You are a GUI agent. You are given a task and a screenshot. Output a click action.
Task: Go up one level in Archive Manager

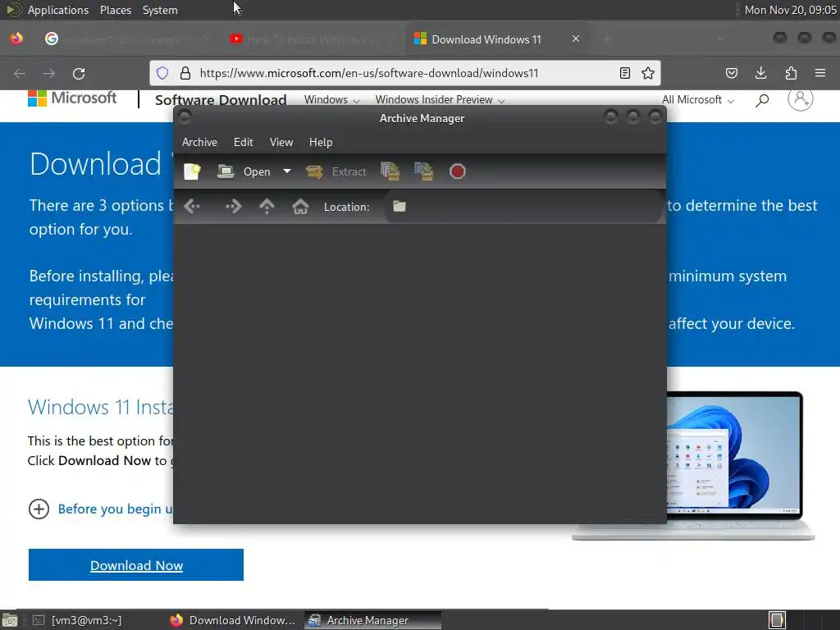click(267, 206)
